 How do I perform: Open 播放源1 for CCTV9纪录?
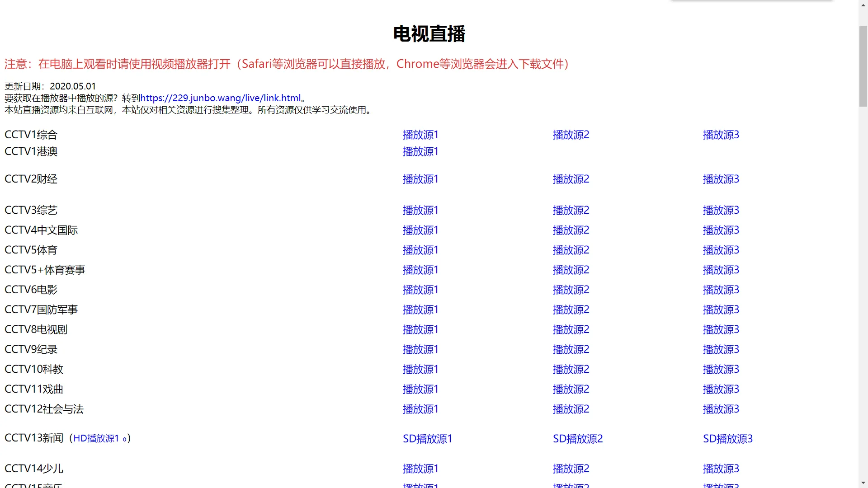point(420,349)
